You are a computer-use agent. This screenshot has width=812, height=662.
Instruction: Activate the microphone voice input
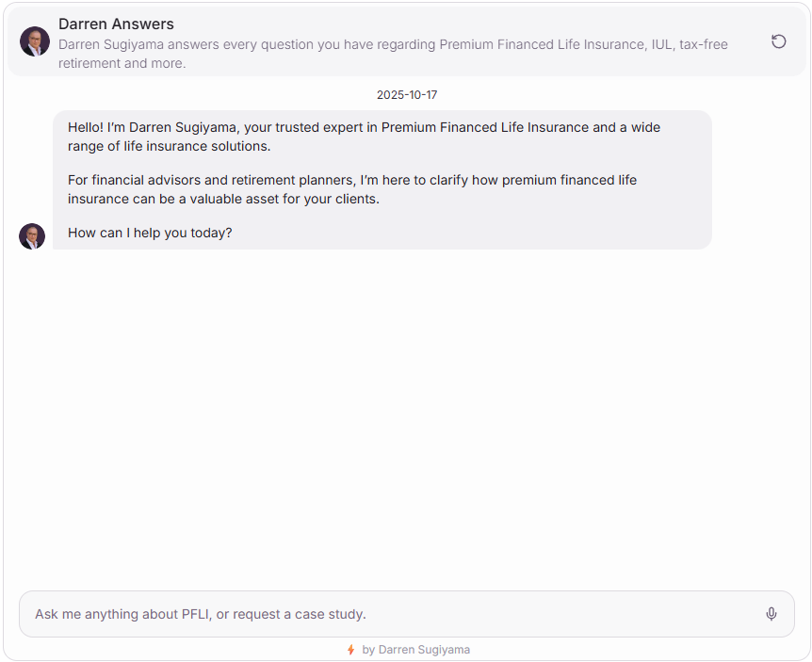point(771,614)
